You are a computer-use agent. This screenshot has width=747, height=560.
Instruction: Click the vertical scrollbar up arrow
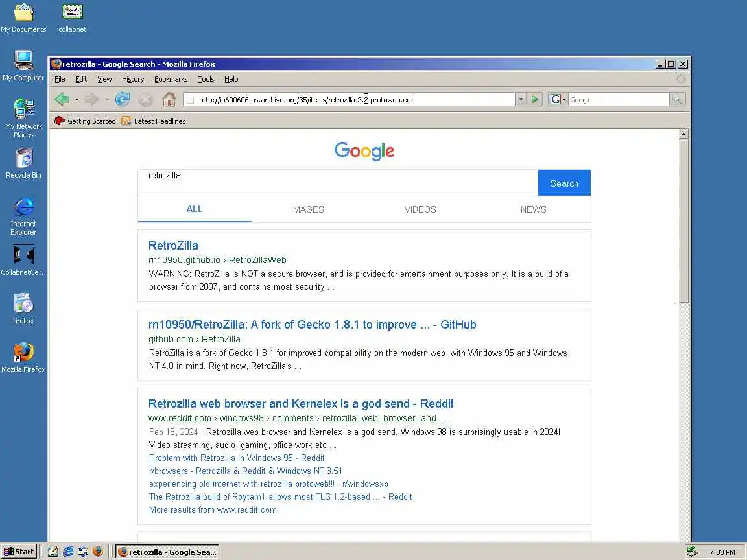tap(683, 134)
